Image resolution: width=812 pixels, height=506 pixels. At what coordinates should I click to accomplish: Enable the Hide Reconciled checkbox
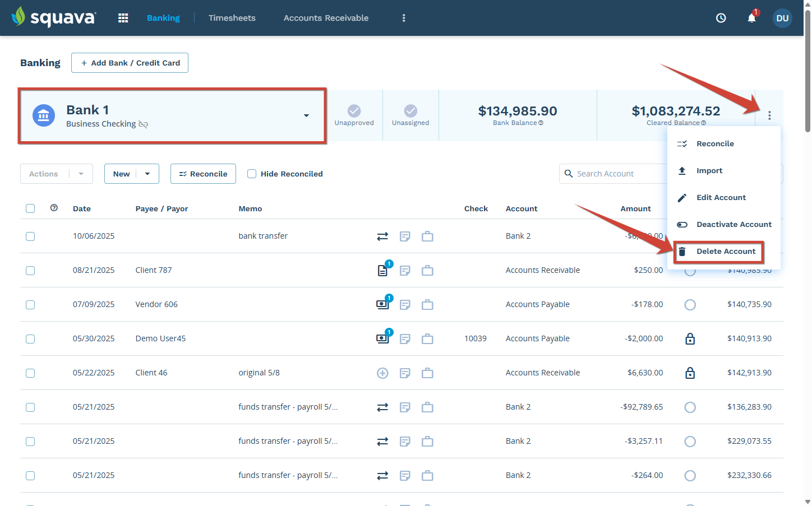tap(252, 174)
